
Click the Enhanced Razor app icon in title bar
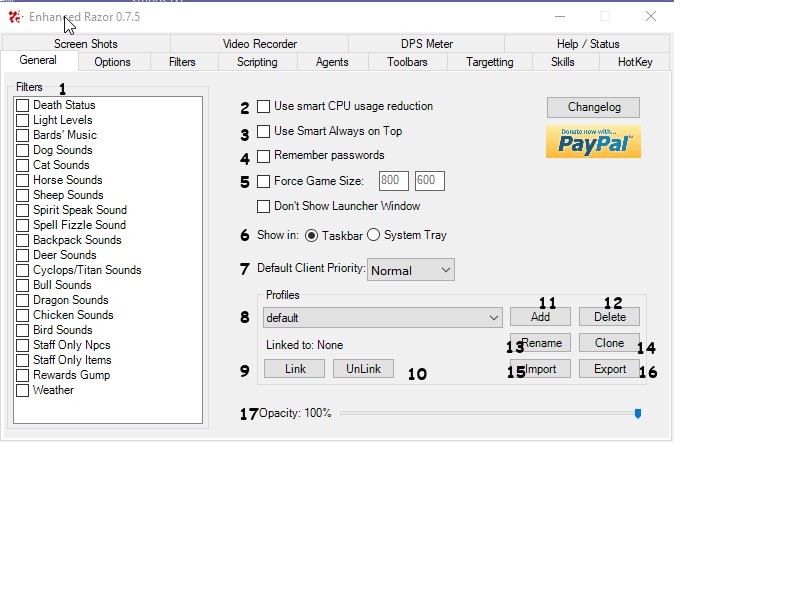click(x=15, y=16)
